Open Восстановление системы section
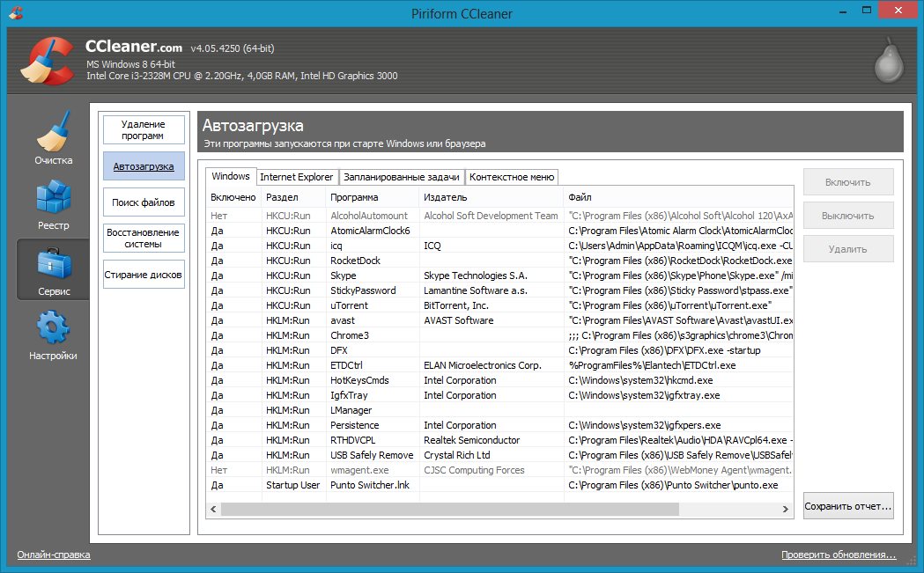924x573 pixels. 143,239
